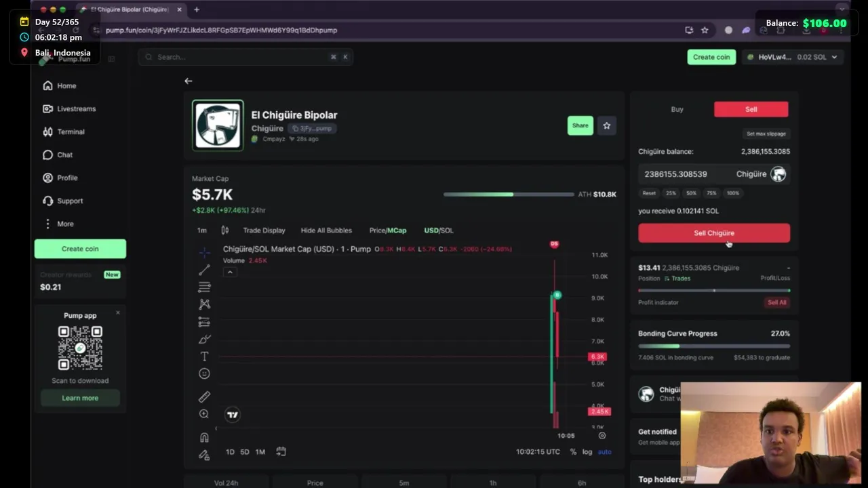Select the ruler measure tool

[204, 396]
